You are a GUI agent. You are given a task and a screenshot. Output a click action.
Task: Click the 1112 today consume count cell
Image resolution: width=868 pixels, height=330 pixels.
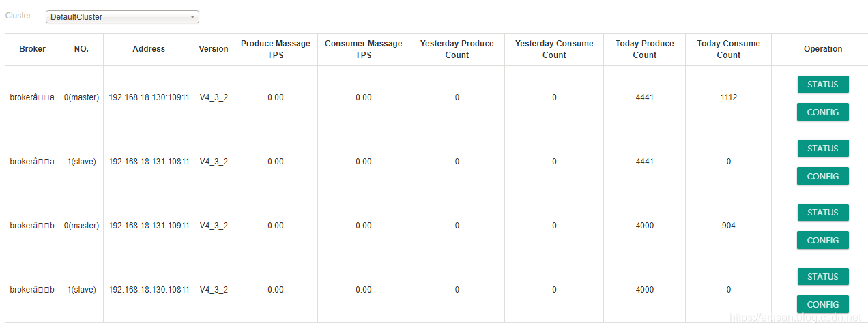(x=728, y=97)
